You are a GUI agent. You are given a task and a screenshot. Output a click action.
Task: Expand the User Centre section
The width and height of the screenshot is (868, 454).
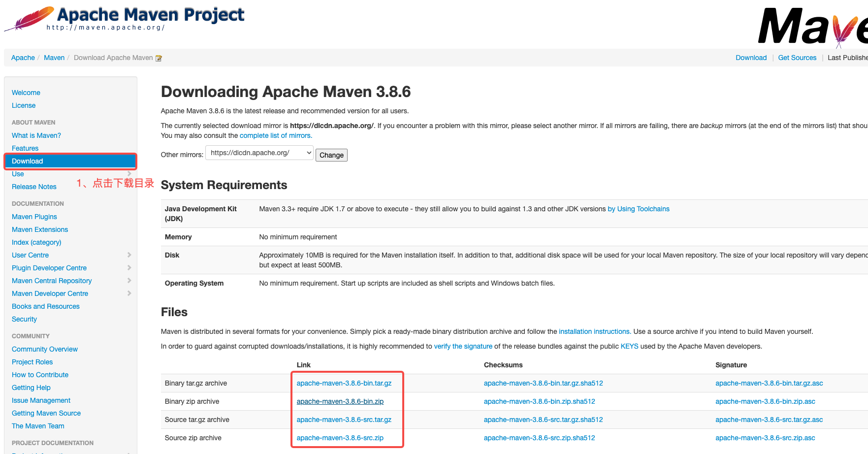(x=129, y=255)
